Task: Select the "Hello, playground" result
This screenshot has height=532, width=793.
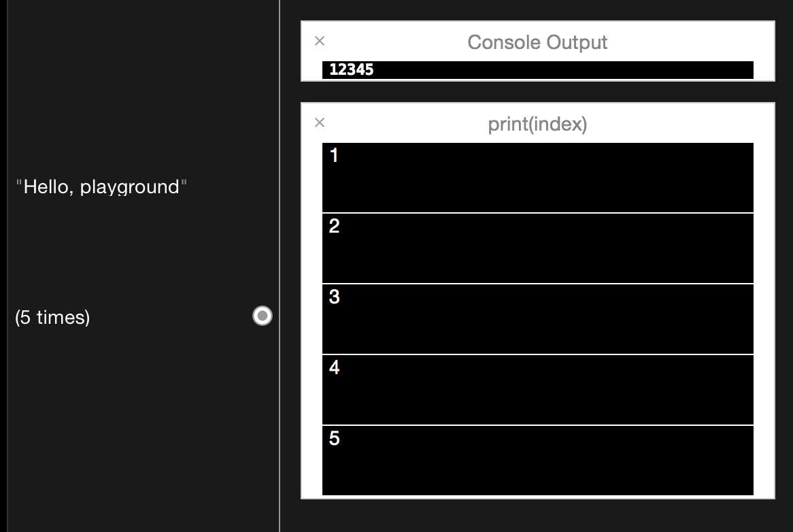Action: [101, 186]
